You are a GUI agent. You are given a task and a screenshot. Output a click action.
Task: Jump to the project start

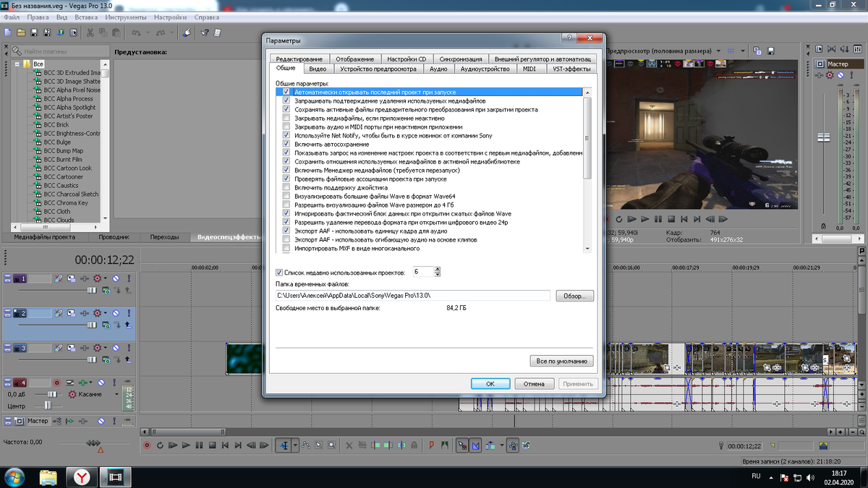(x=225, y=445)
